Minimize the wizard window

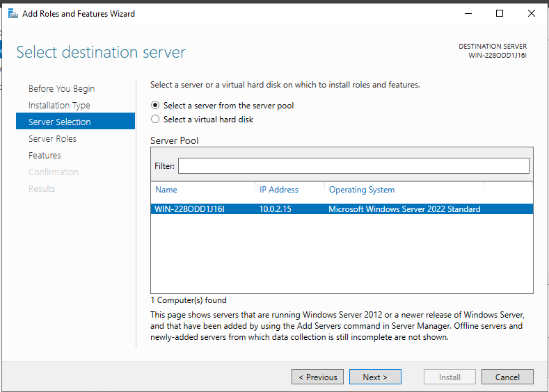pyautogui.click(x=468, y=13)
